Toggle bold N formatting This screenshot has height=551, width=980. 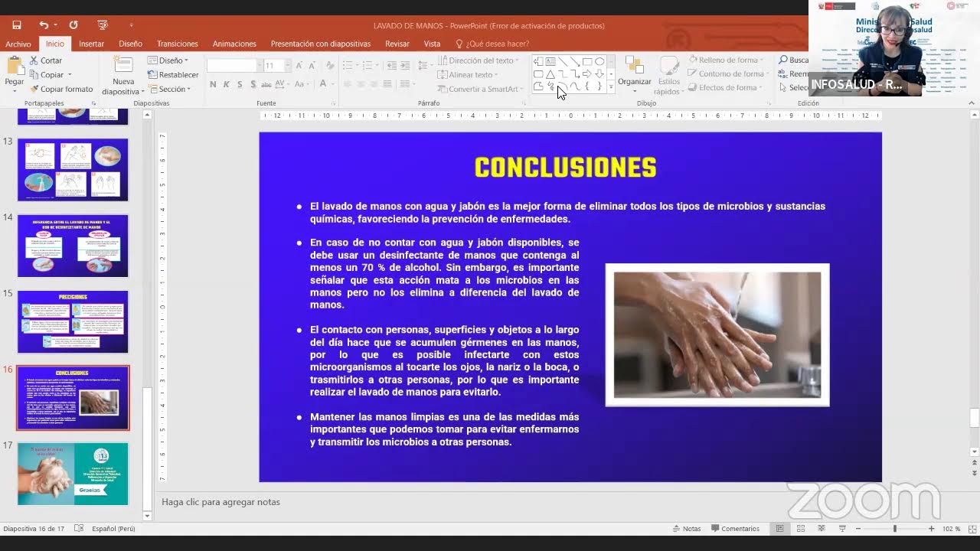click(213, 84)
